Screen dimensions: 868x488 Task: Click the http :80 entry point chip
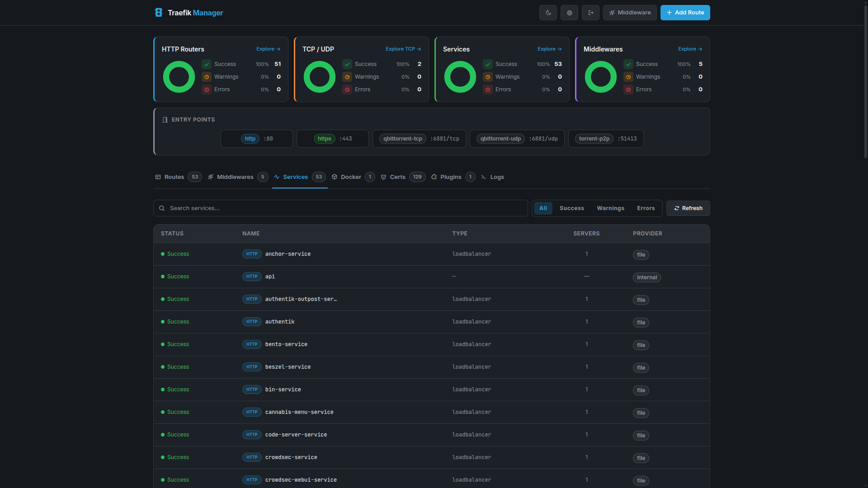[256, 138]
